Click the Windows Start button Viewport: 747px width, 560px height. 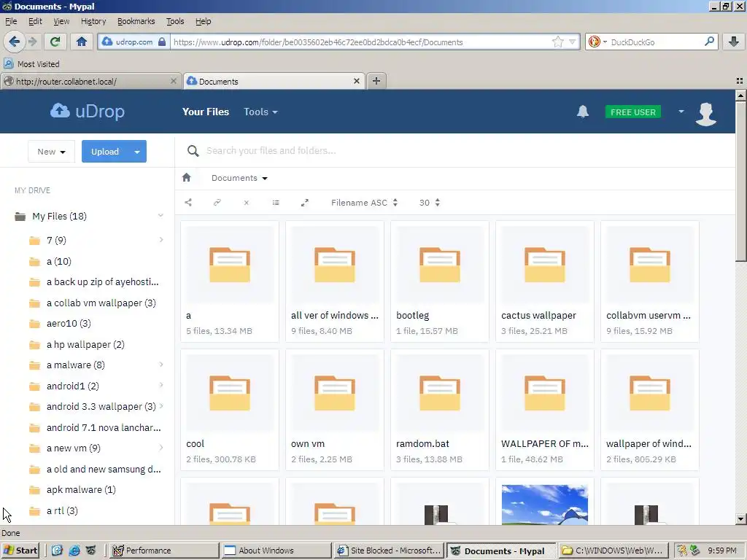tap(20, 551)
